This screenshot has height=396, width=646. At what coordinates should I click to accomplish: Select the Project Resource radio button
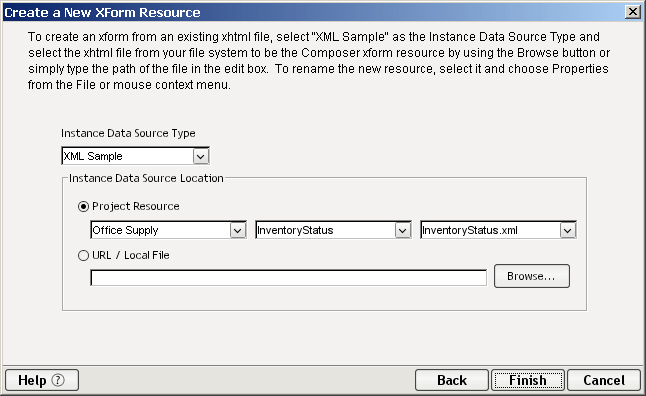[x=83, y=206]
